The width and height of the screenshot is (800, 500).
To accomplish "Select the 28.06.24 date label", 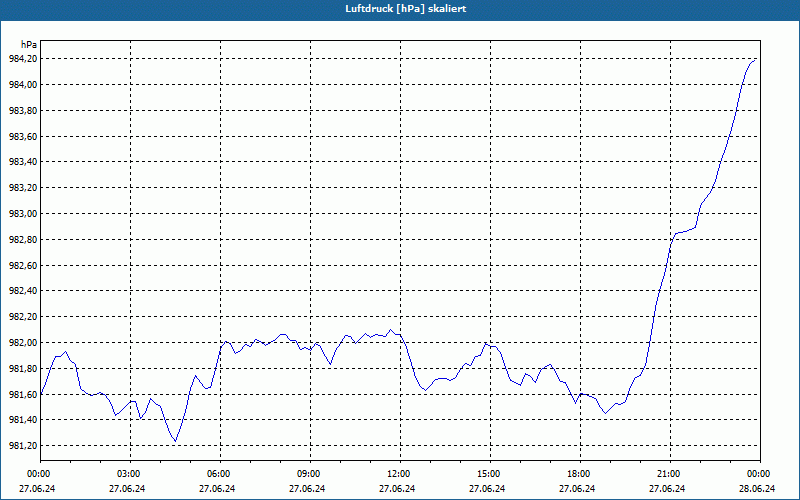I will coord(757,489).
